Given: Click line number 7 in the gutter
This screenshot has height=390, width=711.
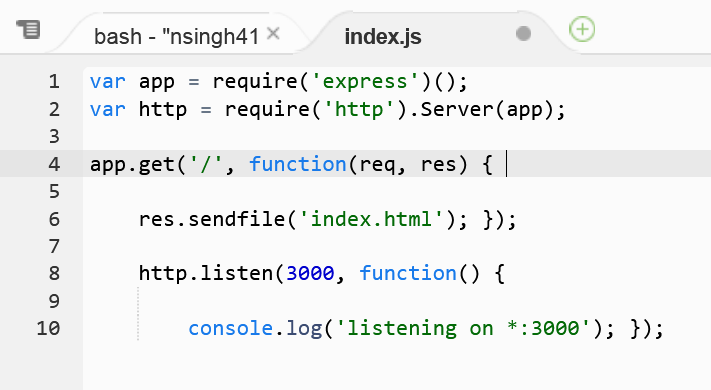Looking at the screenshot, I should pos(54,246).
